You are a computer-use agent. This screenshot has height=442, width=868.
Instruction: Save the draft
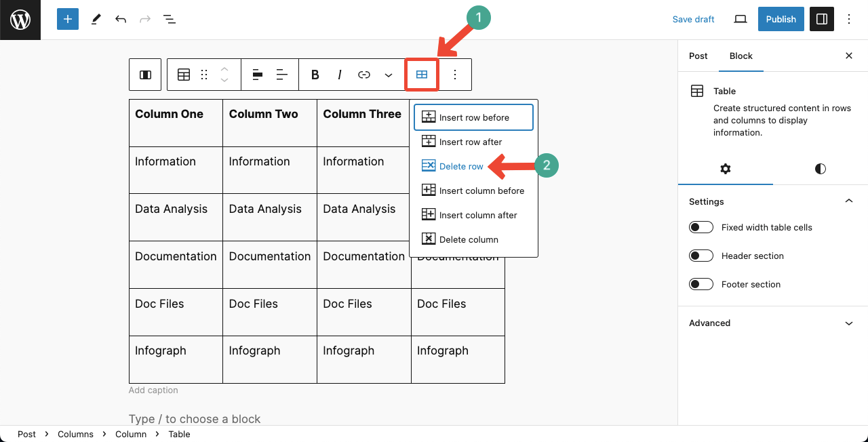[x=693, y=19]
